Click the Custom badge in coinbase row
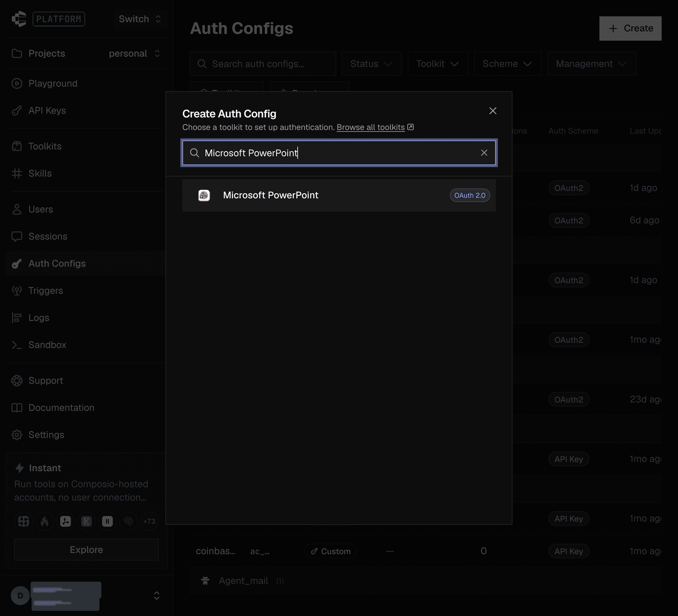The width and height of the screenshot is (678, 616). 331,552
